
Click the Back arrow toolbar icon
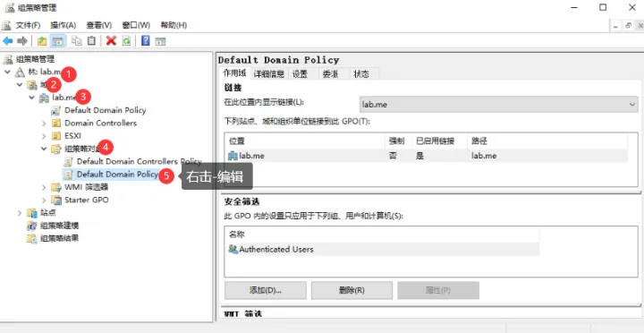(8, 40)
